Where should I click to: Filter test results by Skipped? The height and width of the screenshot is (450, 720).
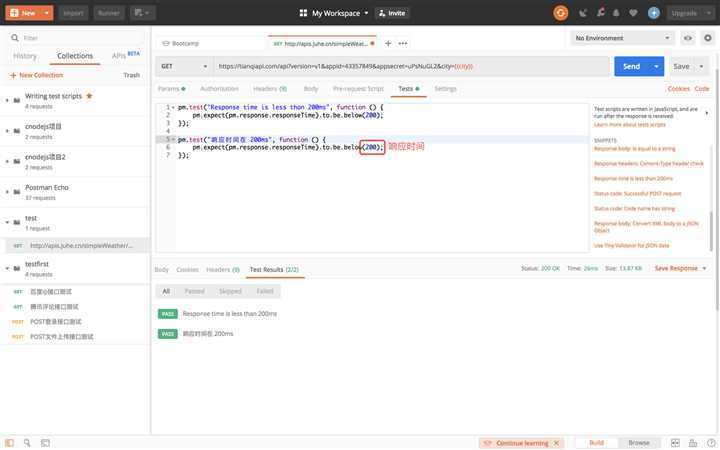(230, 291)
